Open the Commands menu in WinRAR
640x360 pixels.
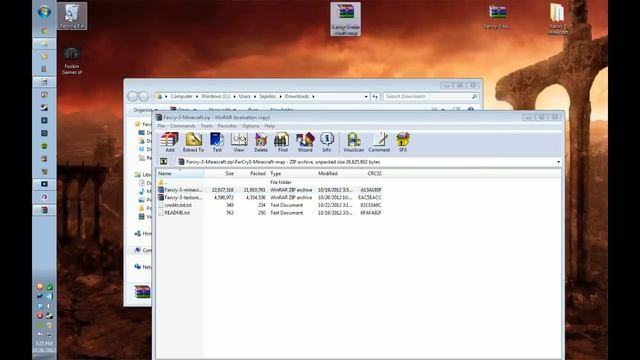(x=182, y=126)
